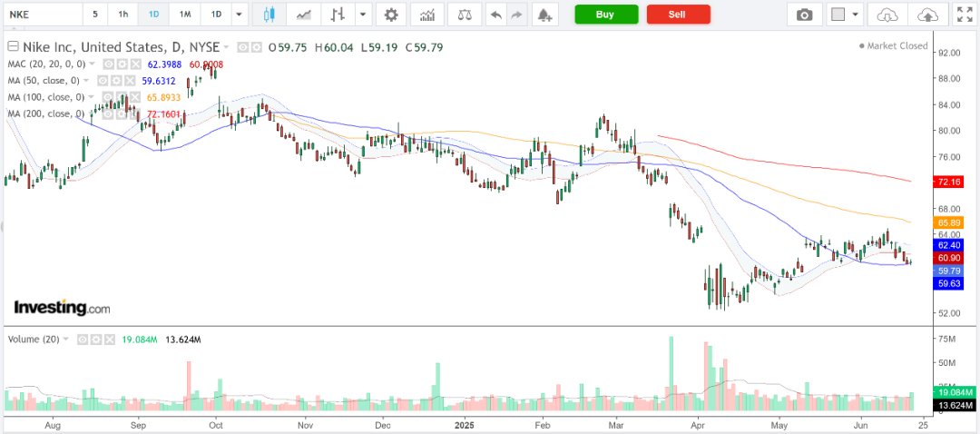This screenshot has width=980, height=434.
Task: Click the green Buy button
Action: (606, 15)
